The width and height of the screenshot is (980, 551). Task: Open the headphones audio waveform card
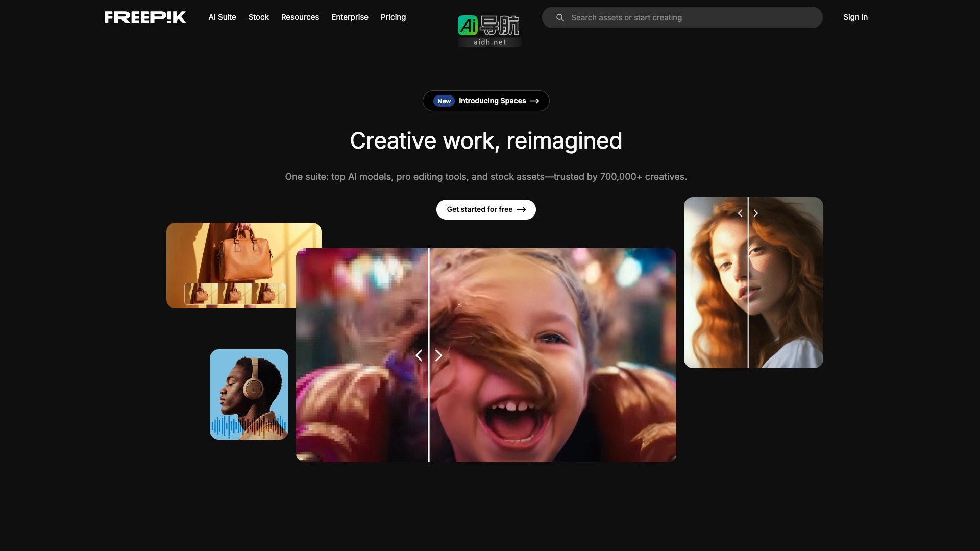[249, 394]
